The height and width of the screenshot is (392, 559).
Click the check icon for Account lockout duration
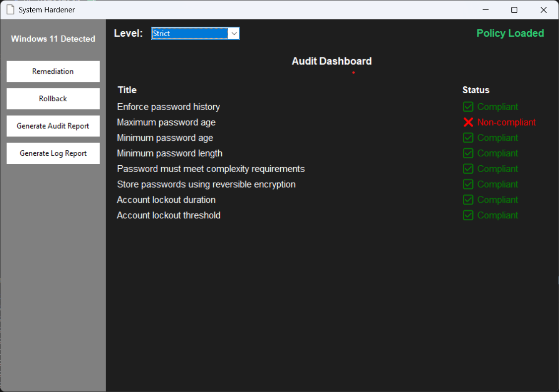coord(468,200)
